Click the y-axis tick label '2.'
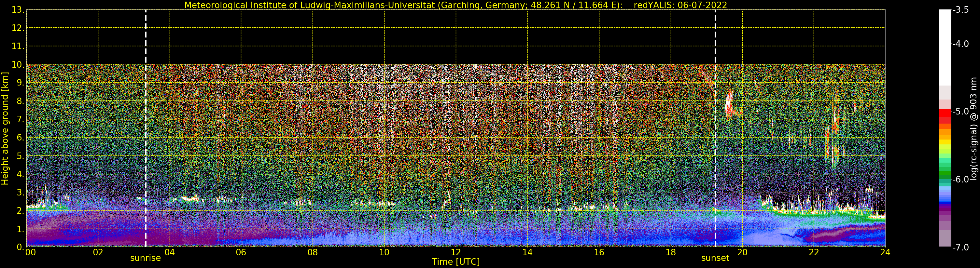Image resolution: width=980 pixels, height=268 pixels. (x=21, y=211)
